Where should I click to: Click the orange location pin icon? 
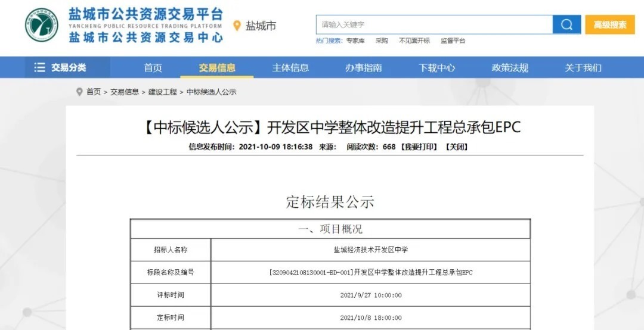pyautogui.click(x=237, y=26)
